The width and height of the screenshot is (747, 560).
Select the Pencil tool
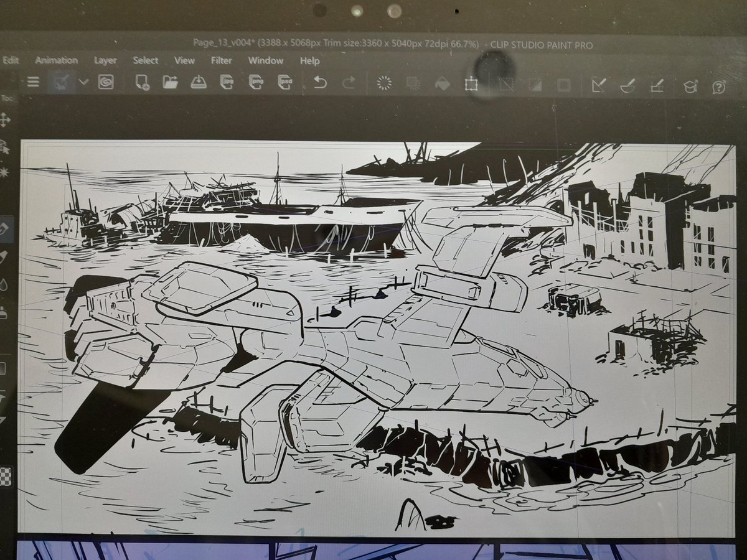[x=4, y=257]
